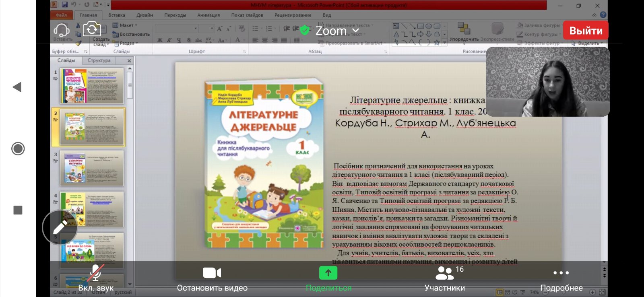
Task: Click the Cut scissors icon
Action: coord(78,25)
